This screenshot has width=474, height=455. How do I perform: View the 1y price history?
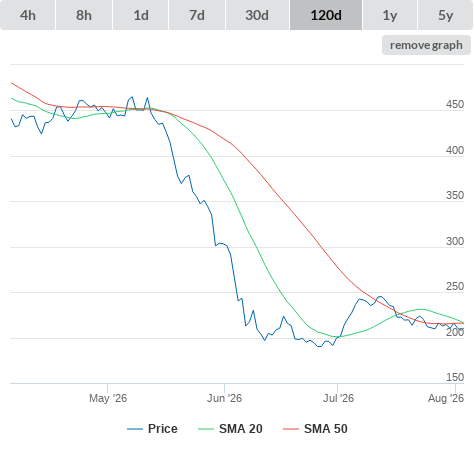click(390, 15)
